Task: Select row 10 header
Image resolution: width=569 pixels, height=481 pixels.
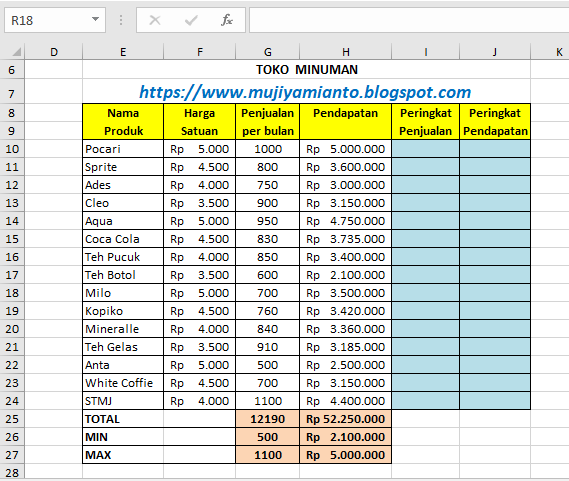Action: click(x=12, y=149)
